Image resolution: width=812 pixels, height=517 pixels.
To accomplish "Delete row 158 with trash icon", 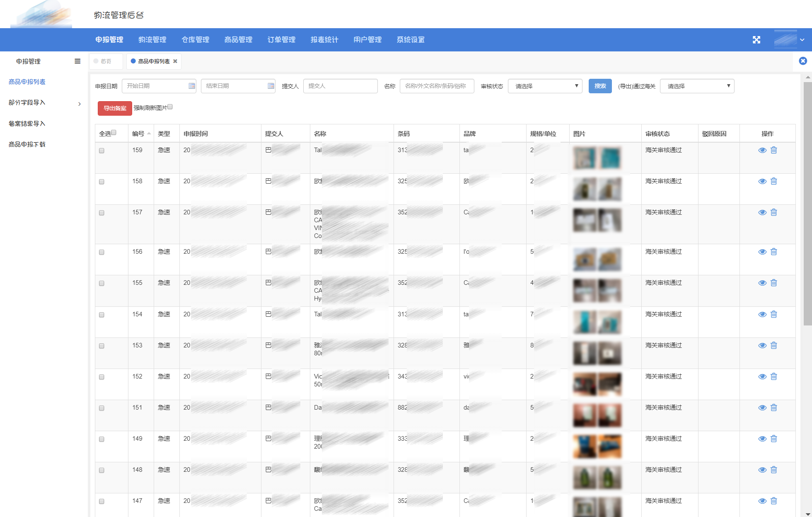I will (x=773, y=181).
